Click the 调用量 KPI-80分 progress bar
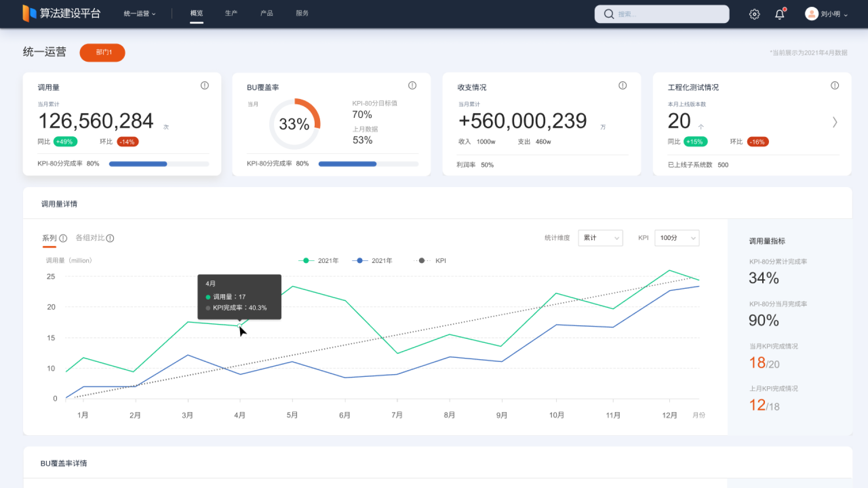The width and height of the screenshot is (868, 488). pos(159,164)
